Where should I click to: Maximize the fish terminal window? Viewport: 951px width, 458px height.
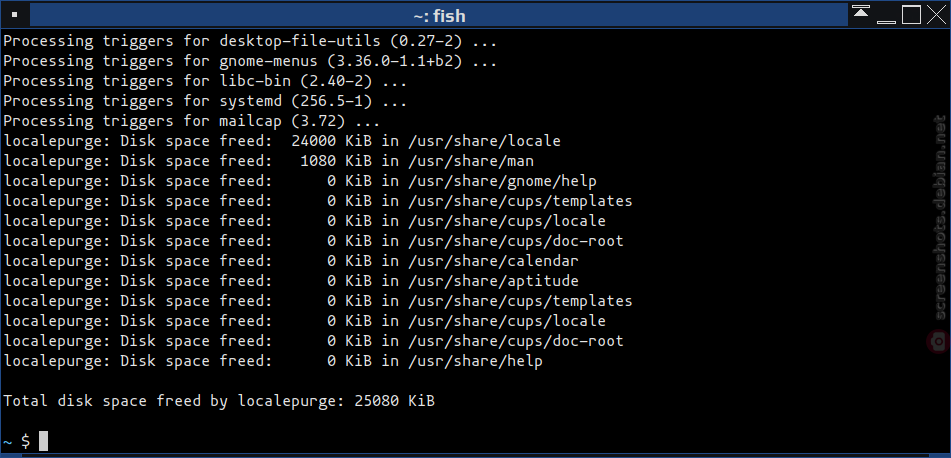click(x=911, y=15)
